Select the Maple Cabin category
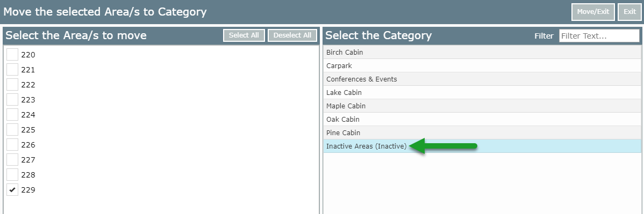 coord(482,106)
